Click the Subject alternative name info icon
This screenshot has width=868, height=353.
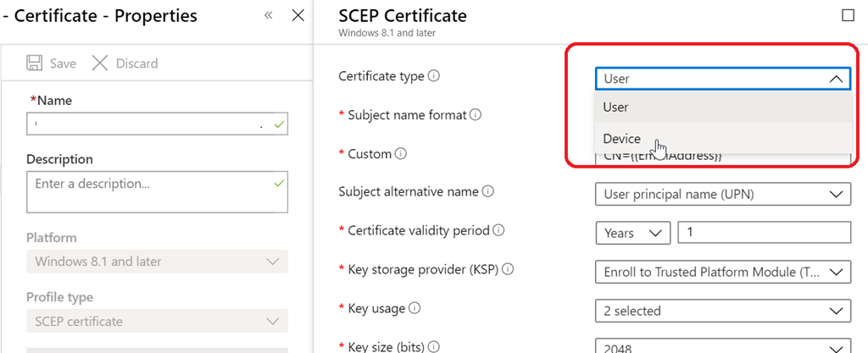[488, 192]
